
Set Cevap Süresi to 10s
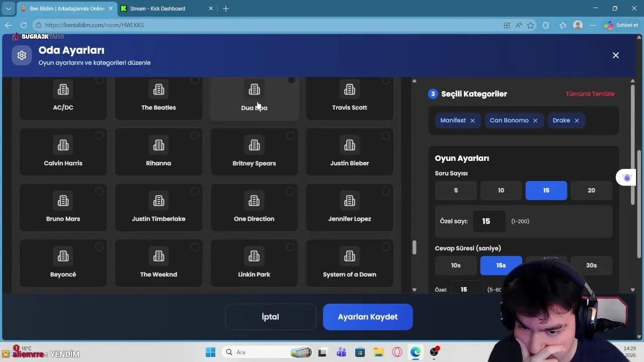(x=456, y=265)
